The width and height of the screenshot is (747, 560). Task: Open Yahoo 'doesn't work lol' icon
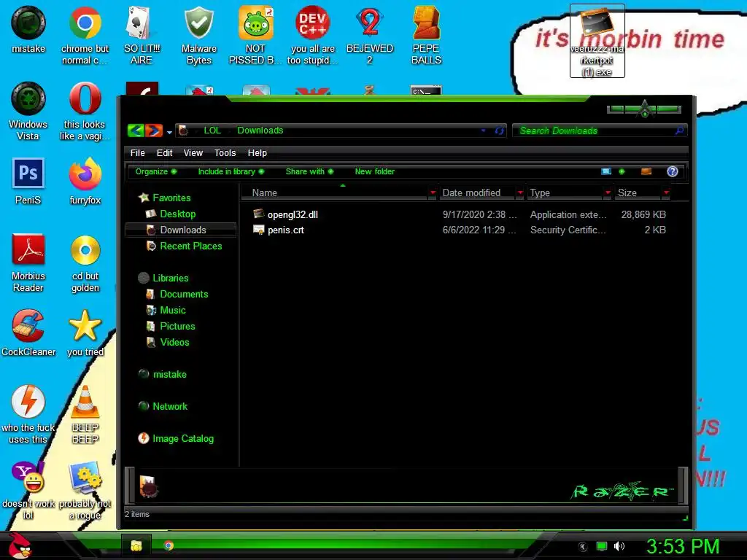point(28,490)
